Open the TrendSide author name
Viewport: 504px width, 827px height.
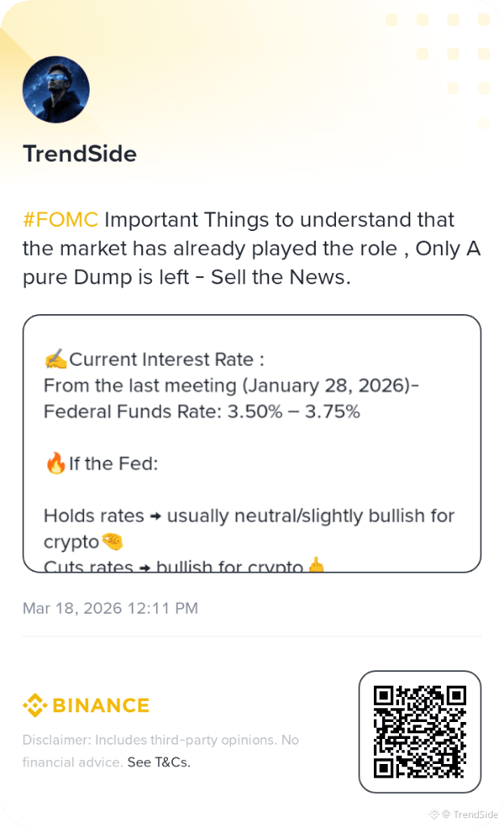pyautogui.click(x=80, y=154)
